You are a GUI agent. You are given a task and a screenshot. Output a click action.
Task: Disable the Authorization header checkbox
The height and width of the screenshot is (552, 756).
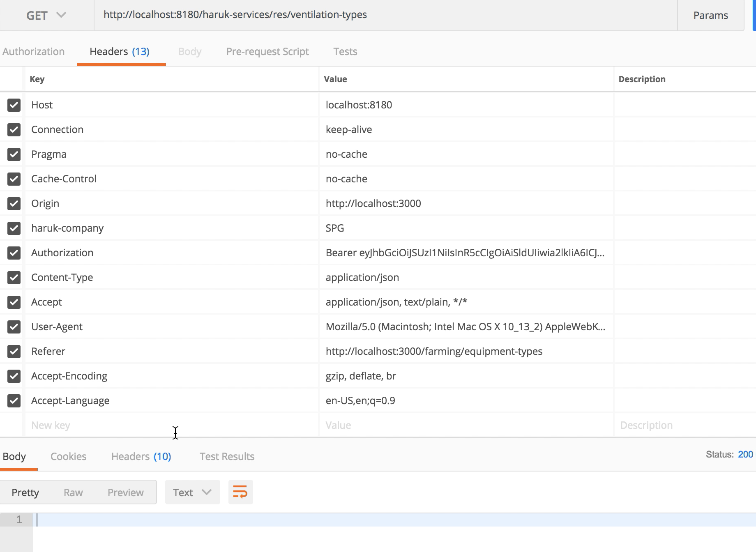[14, 253]
